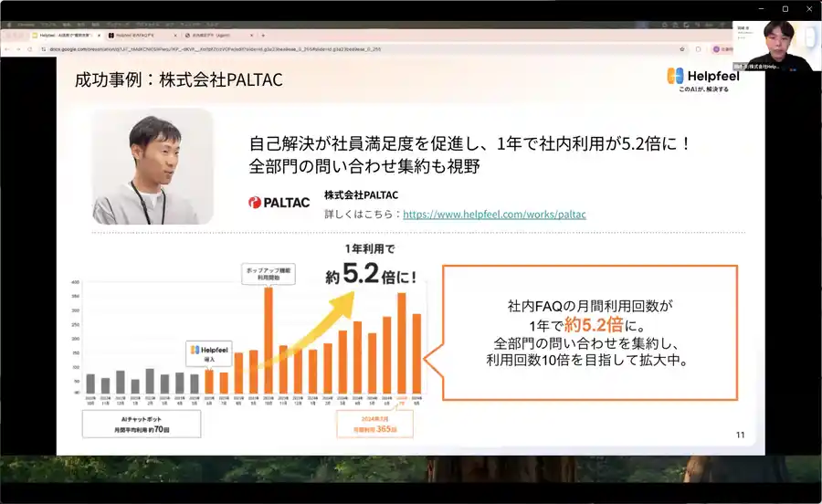Click the PALTAC company logo
This screenshot has height=504, width=822.
pyautogui.click(x=278, y=202)
